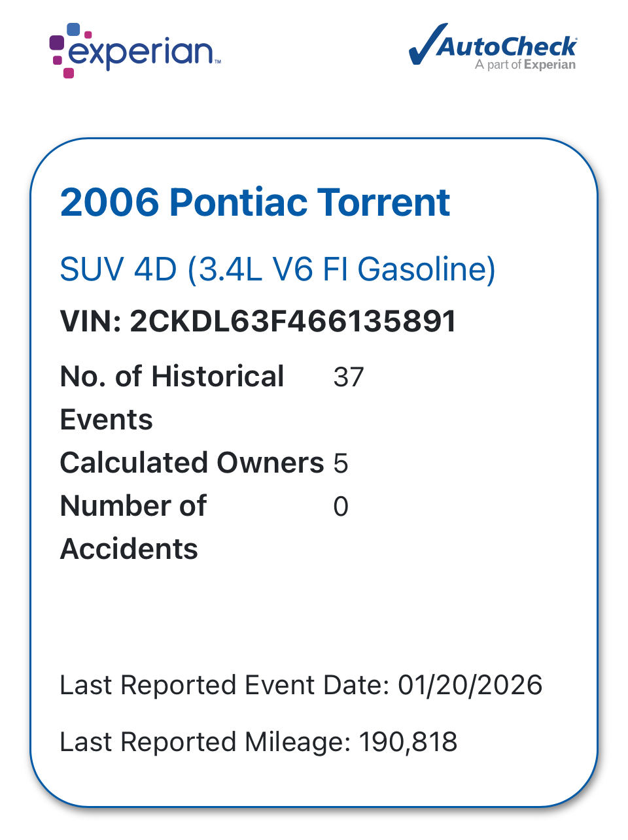
Task: Click the AutoCheck logo text
Action: [x=508, y=46]
